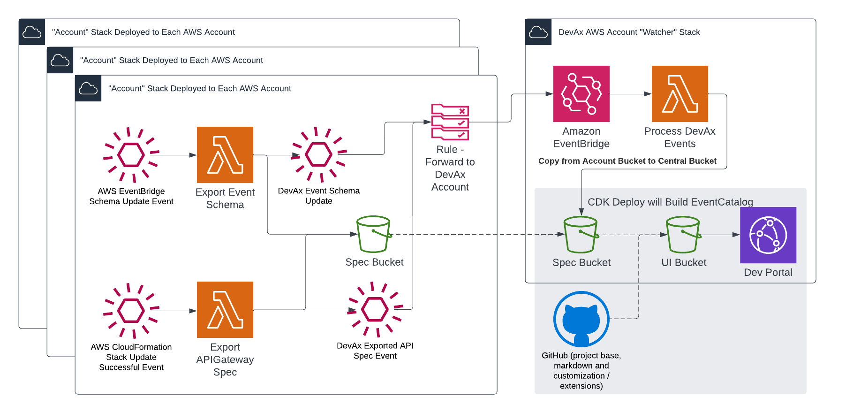This screenshot has width=868, height=413.
Task: Select the 'CDK Deploy will Build EventCatalog' label
Action: coord(670,202)
